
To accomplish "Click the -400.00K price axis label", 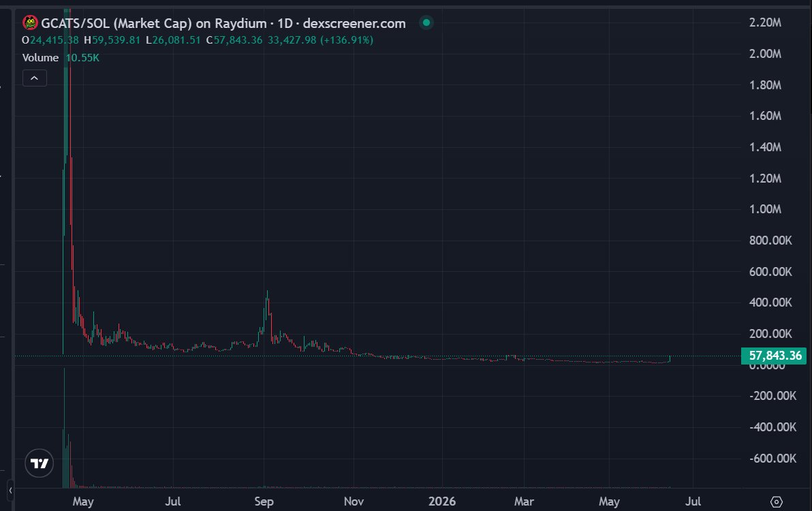I will (772, 427).
